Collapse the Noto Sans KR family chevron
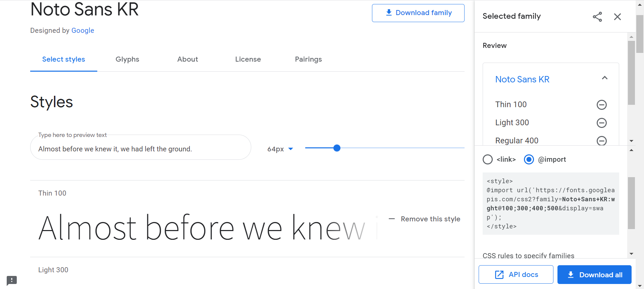The width and height of the screenshot is (644, 289). click(x=605, y=78)
